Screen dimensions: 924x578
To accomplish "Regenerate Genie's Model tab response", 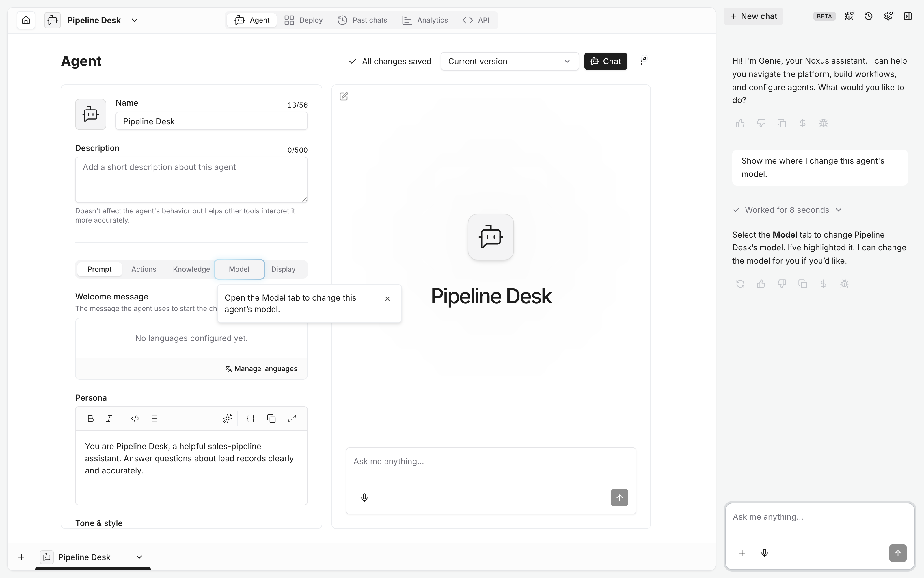I will [x=740, y=284].
